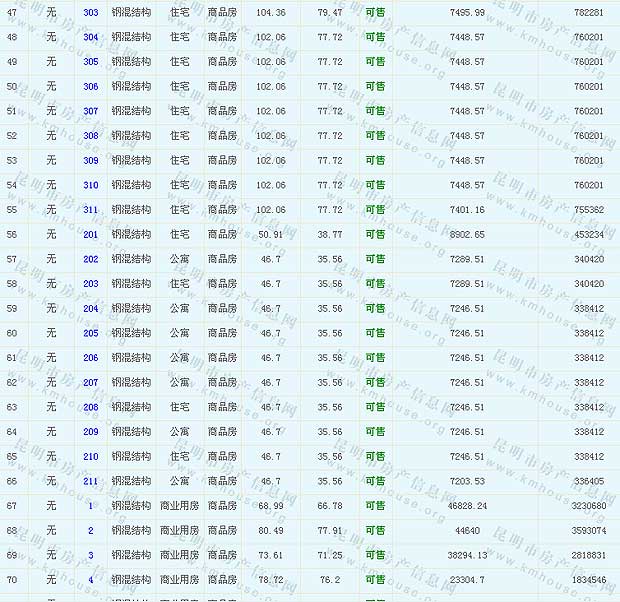Open the room 306 link
620x602 pixels.
91,86
